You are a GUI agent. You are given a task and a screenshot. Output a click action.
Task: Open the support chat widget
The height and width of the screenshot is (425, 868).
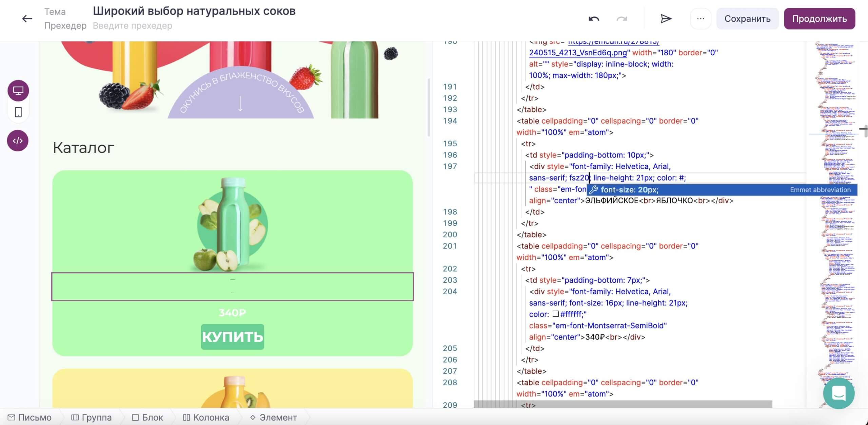839,393
